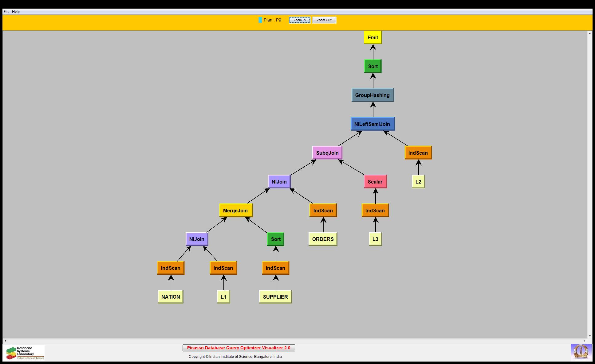Screen dimensions: 595x364
Task: Select the L2 table node
Action: coord(418,182)
